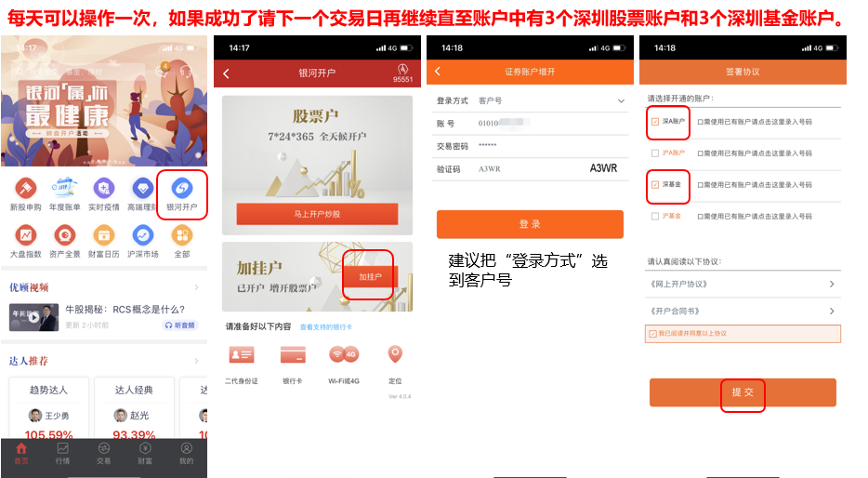Viewport: 868px width, 478px height.
Task: Switch to 财富 bottom tab
Action: pyautogui.click(x=145, y=454)
